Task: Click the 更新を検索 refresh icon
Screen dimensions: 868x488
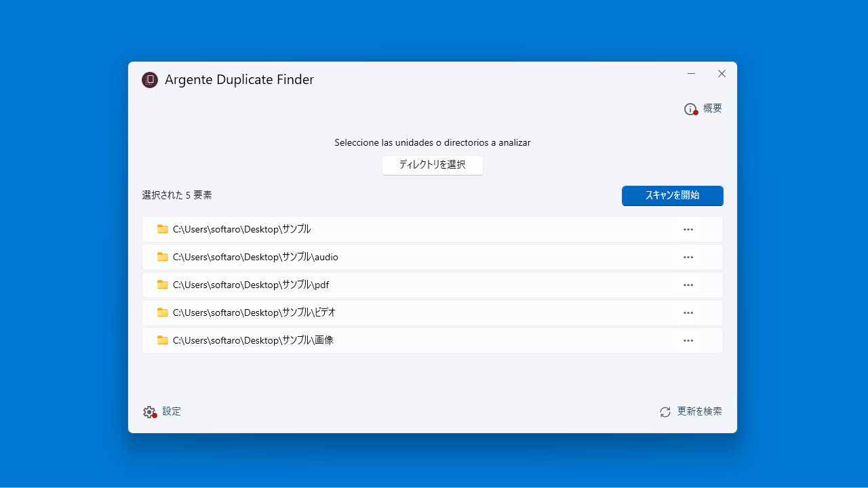Action: coord(665,412)
